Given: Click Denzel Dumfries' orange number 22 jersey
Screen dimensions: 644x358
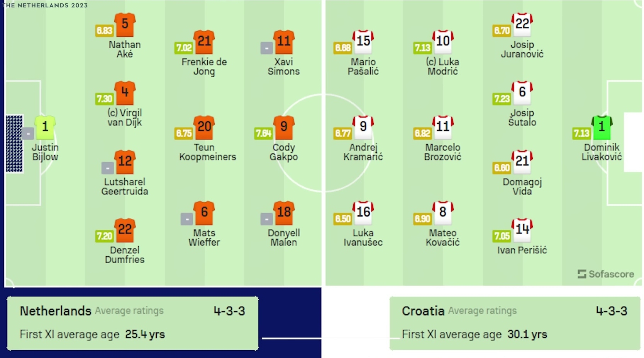Looking at the screenshot, I should 125,230.
